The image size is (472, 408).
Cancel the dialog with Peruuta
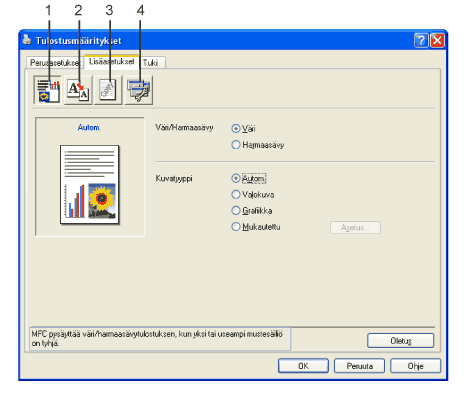[359, 366]
